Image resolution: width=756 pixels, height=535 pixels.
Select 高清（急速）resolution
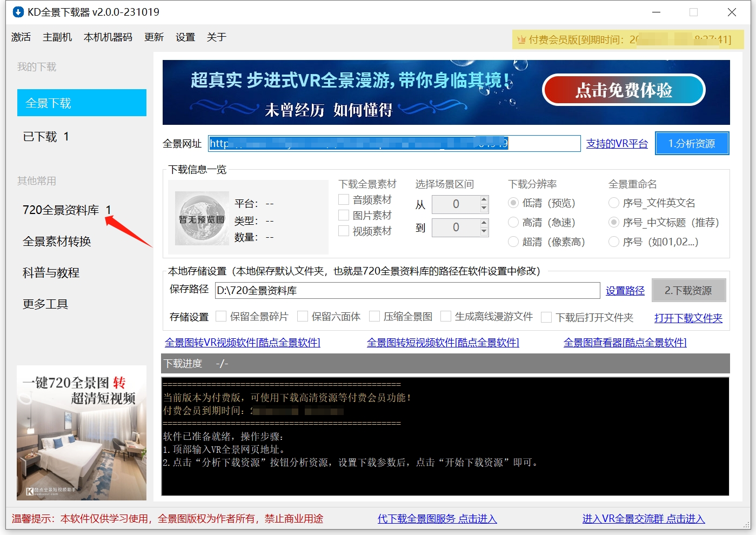click(x=513, y=223)
